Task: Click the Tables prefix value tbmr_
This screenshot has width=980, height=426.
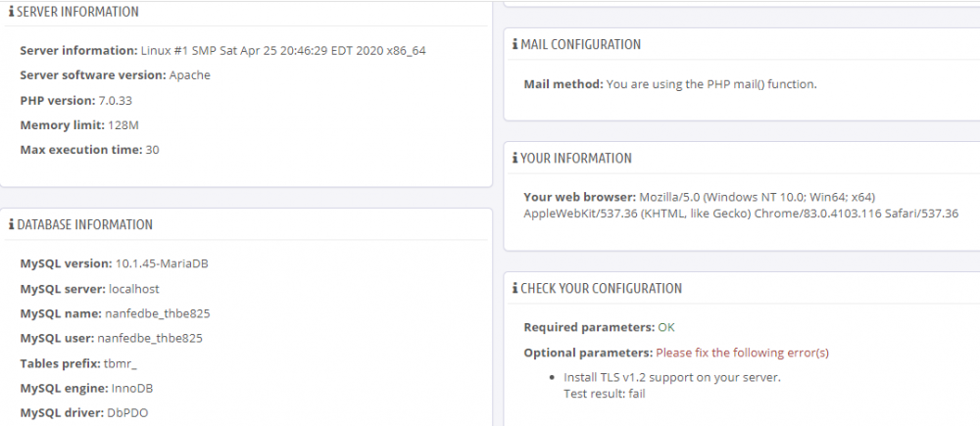Action: (x=120, y=363)
